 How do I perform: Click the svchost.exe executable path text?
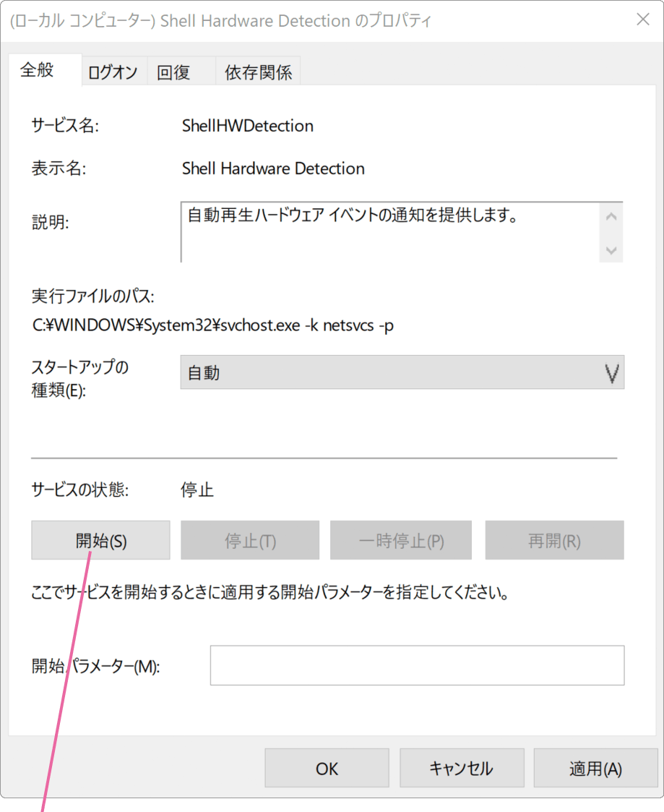click(x=212, y=325)
